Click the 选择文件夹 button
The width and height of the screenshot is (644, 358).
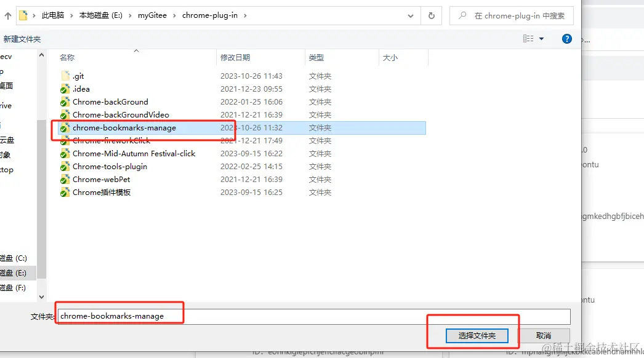[x=477, y=336]
